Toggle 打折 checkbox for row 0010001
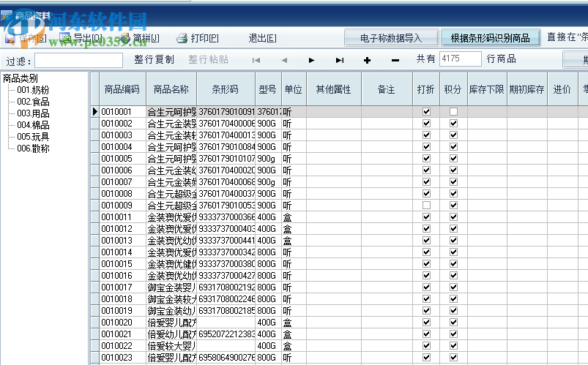Viewport: 588px width, 365px height. [426, 112]
